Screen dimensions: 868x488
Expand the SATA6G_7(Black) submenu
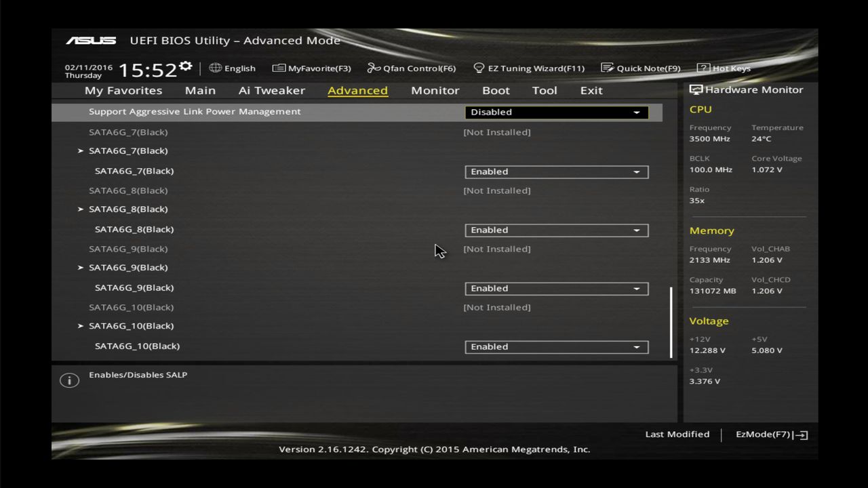[x=123, y=151]
